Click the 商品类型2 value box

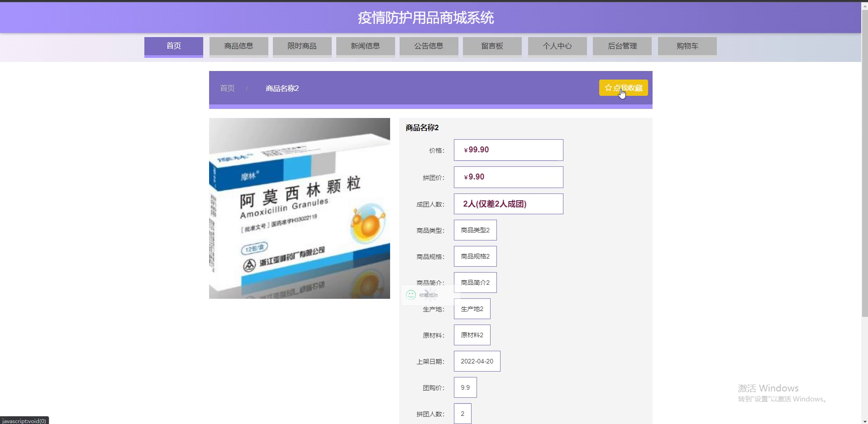click(x=475, y=230)
